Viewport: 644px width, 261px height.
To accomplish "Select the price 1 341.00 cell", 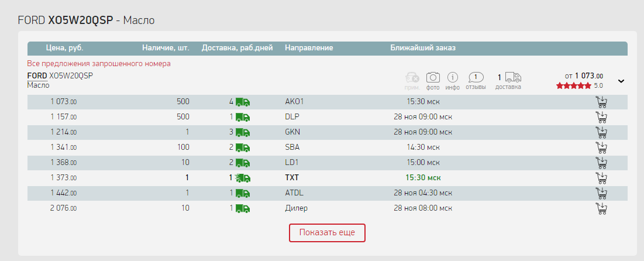I will [64, 147].
